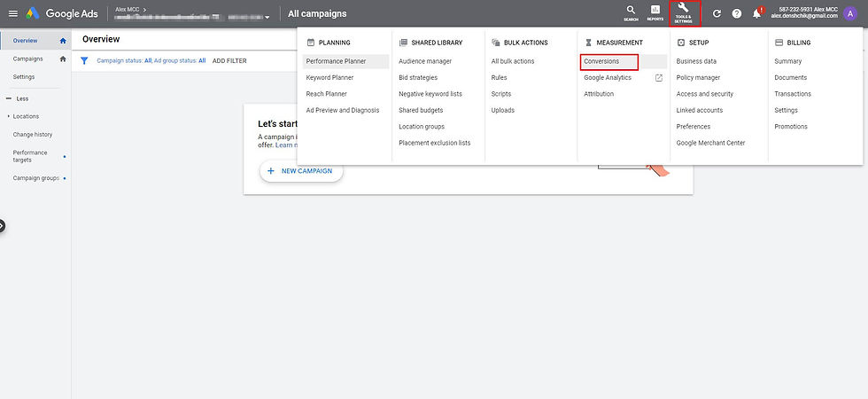Screen dimensions: 868x399
Task: Open Placement exclusion lists
Action: 435,143
